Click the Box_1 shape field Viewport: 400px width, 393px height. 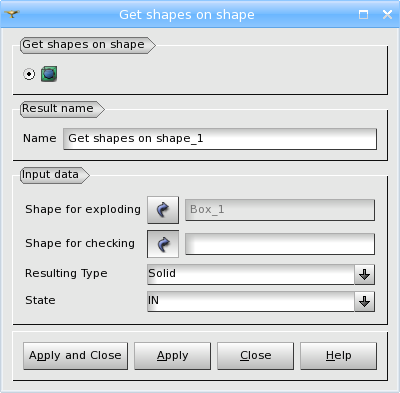click(280, 210)
